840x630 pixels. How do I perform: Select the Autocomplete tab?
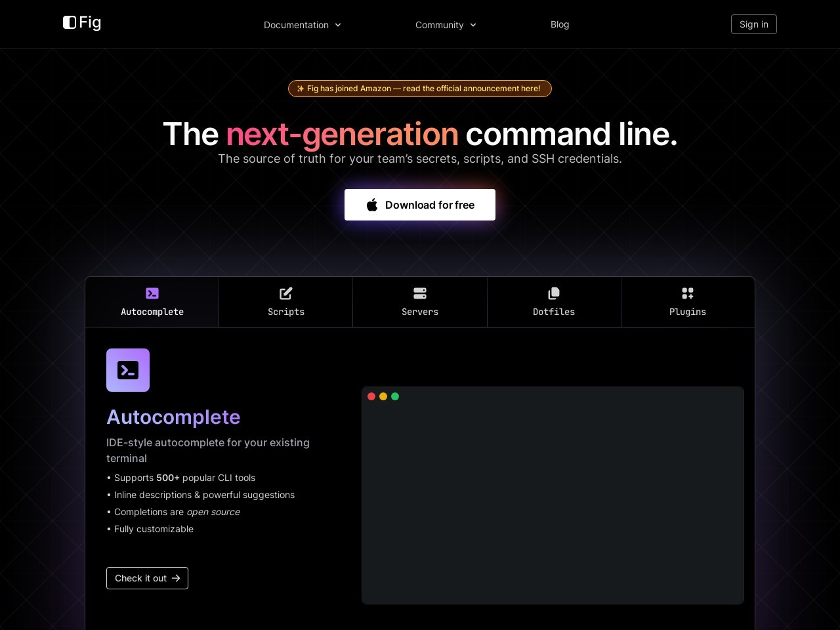tap(152, 302)
